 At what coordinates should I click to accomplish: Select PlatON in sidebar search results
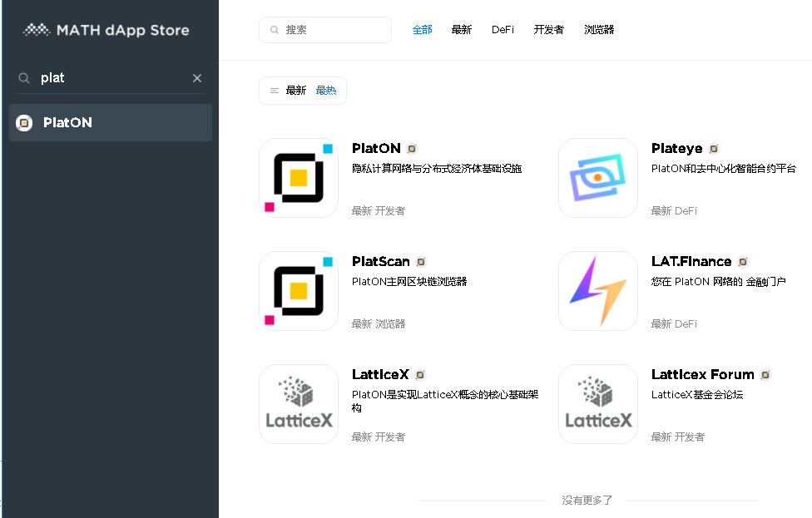pos(111,123)
